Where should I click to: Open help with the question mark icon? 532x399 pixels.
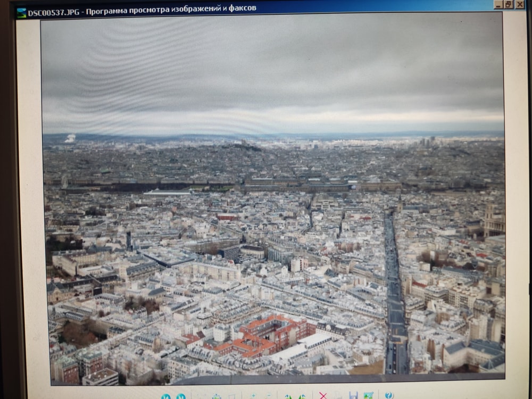click(389, 396)
